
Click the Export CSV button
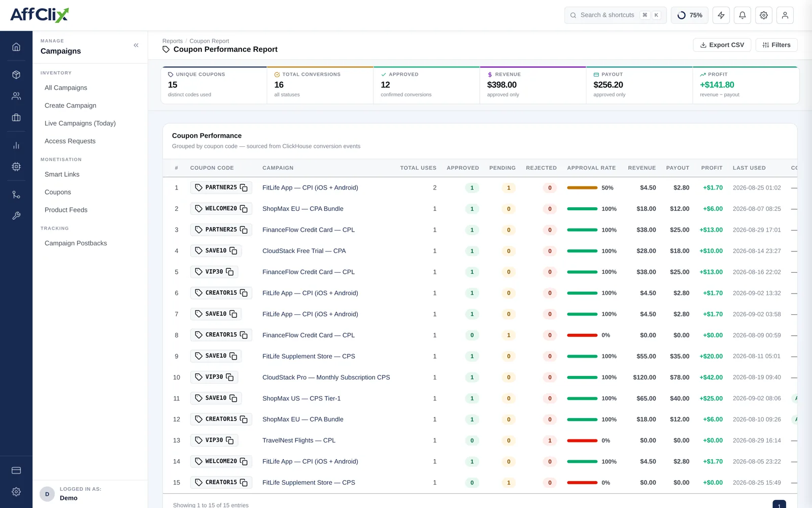point(722,45)
